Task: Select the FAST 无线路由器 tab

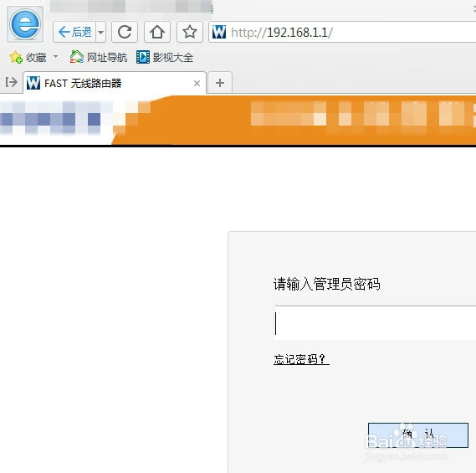Action: 115,83
